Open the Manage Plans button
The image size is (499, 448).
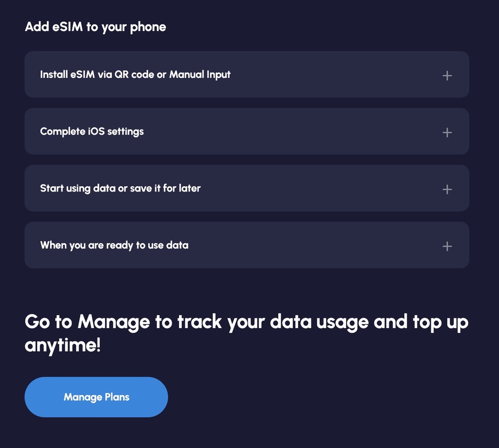coord(96,397)
